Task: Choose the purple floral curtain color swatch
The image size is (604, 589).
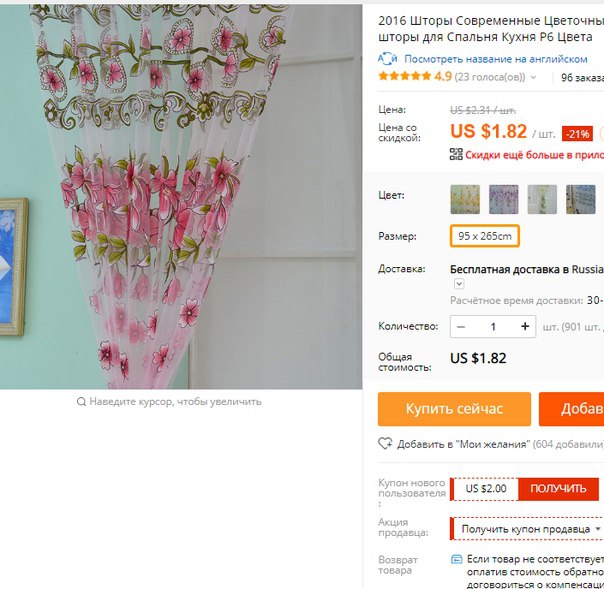Action: click(503, 199)
